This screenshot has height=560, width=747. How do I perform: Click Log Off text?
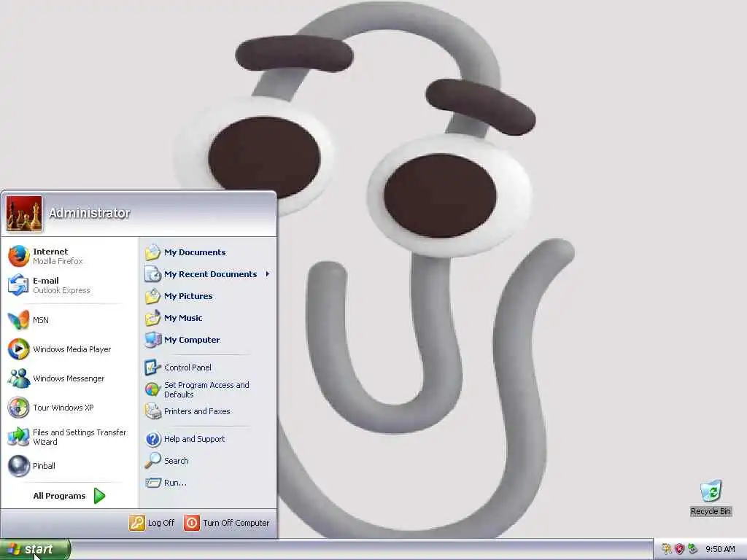(161, 523)
